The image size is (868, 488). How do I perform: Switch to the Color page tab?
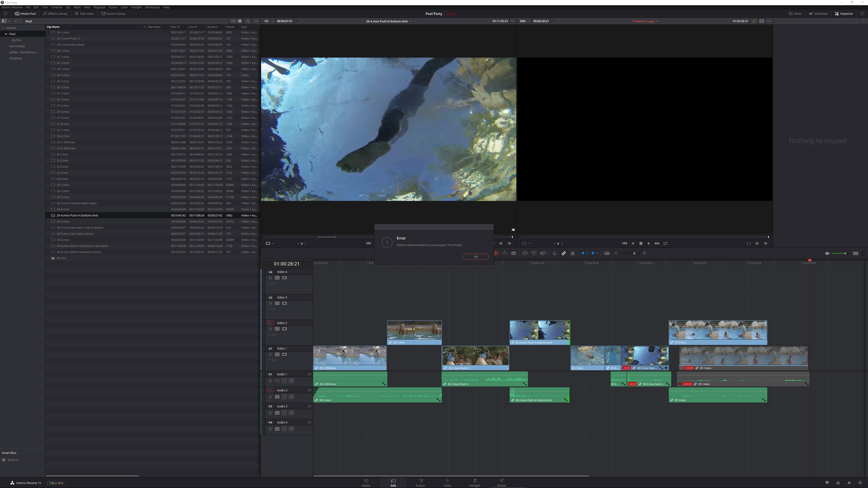pos(448,483)
